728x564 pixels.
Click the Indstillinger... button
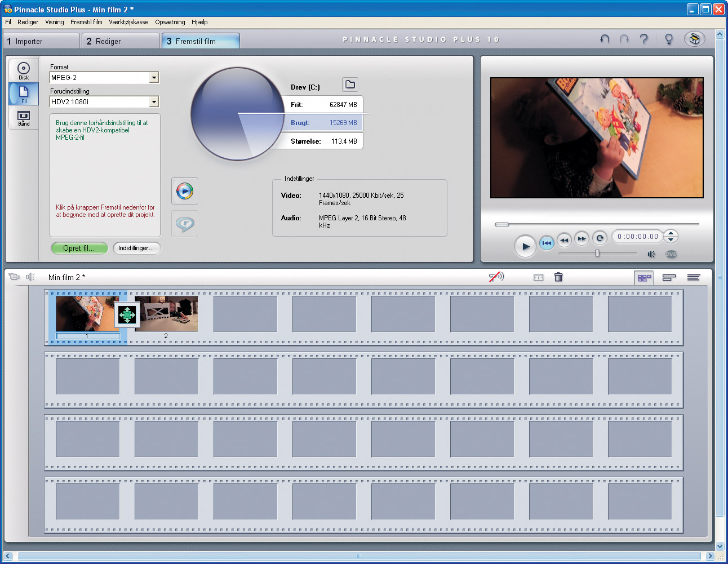coord(136,248)
